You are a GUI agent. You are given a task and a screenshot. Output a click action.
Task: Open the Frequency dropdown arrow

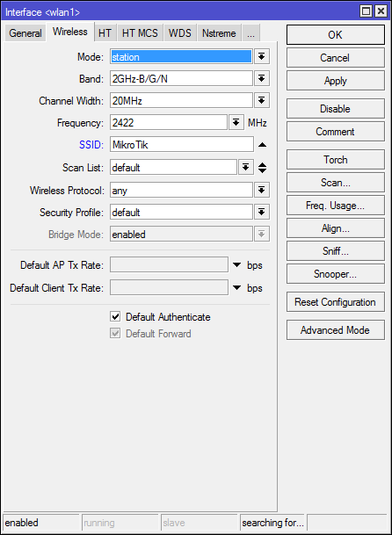(x=236, y=122)
